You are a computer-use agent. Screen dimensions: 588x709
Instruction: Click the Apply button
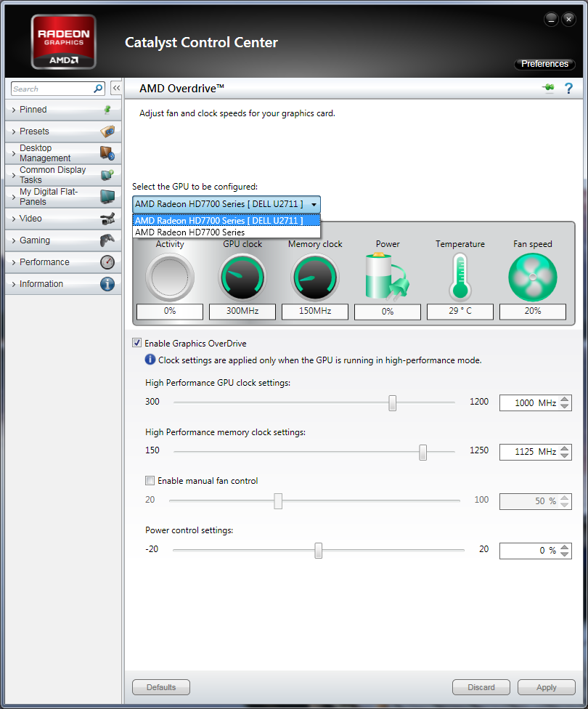coord(547,687)
